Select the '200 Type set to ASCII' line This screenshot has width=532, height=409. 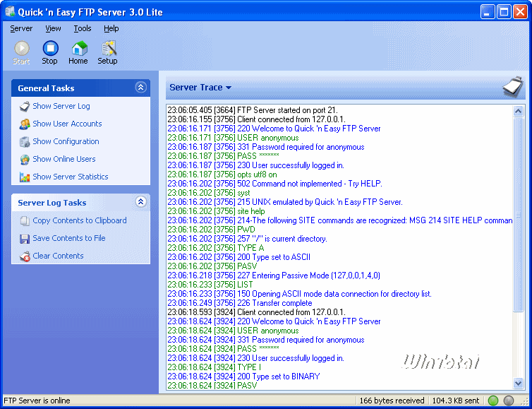tap(239, 257)
